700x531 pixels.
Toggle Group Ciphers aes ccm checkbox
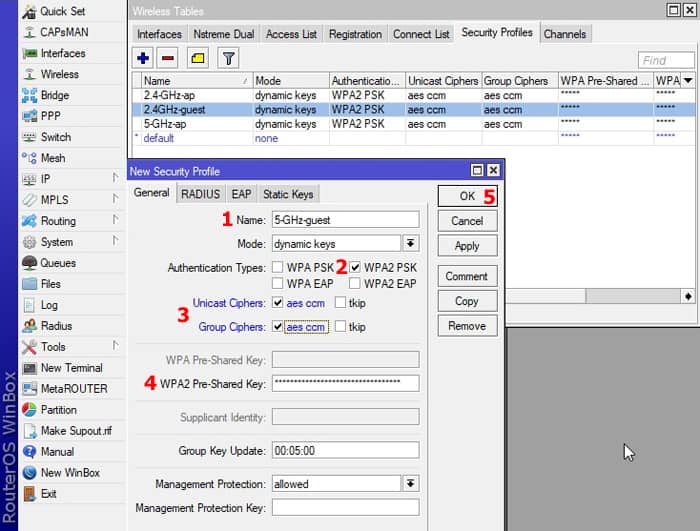[x=277, y=326]
